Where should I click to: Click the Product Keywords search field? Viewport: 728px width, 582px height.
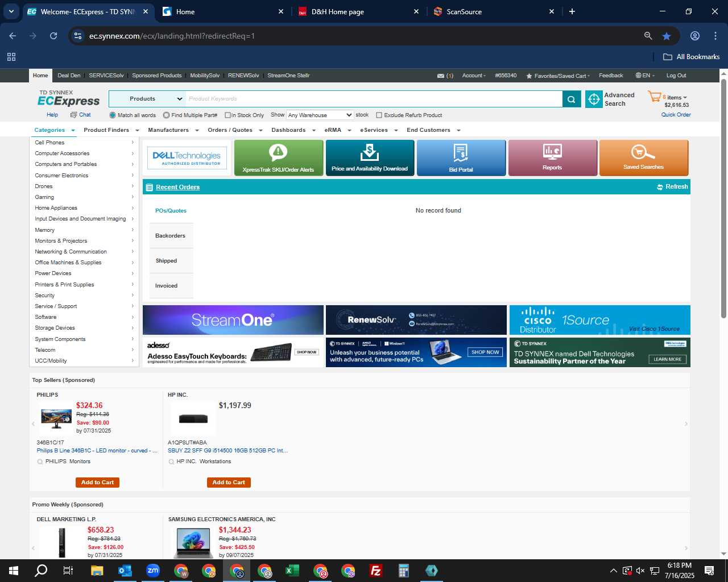pos(374,99)
